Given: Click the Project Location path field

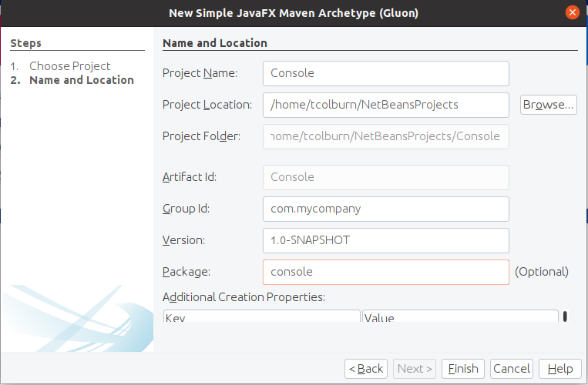Looking at the screenshot, I should coord(385,105).
